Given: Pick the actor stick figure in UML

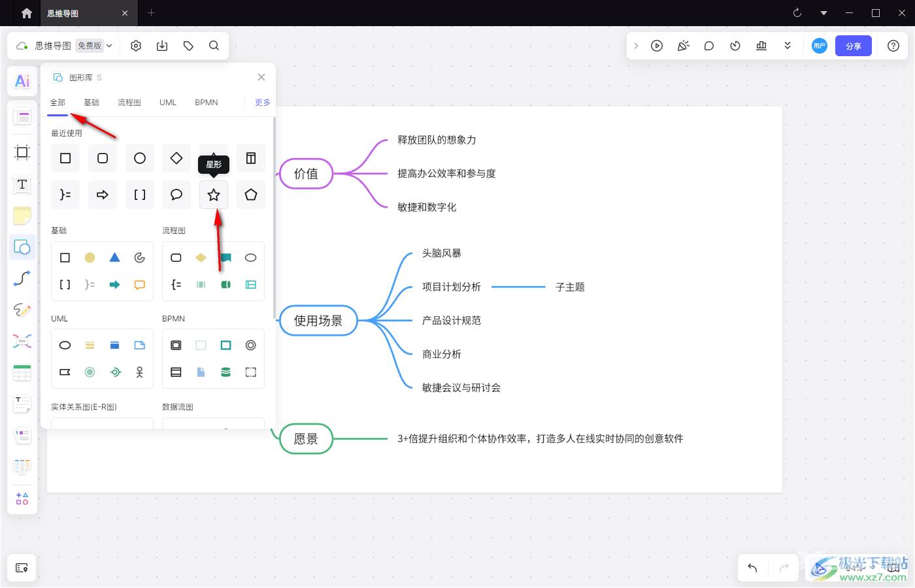Looking at the screenshot, I should 140,372.
